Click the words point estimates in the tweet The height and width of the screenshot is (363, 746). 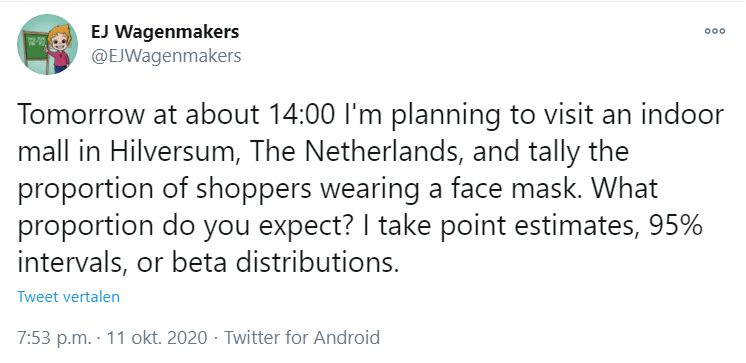coord(538,226)
